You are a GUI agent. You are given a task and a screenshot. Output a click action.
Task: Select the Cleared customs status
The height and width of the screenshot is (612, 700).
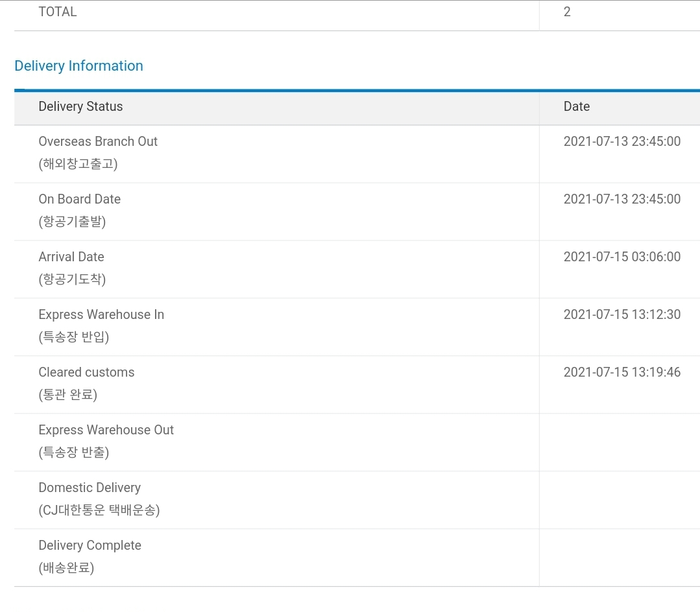pyautogui.click(x=86, y=372)
